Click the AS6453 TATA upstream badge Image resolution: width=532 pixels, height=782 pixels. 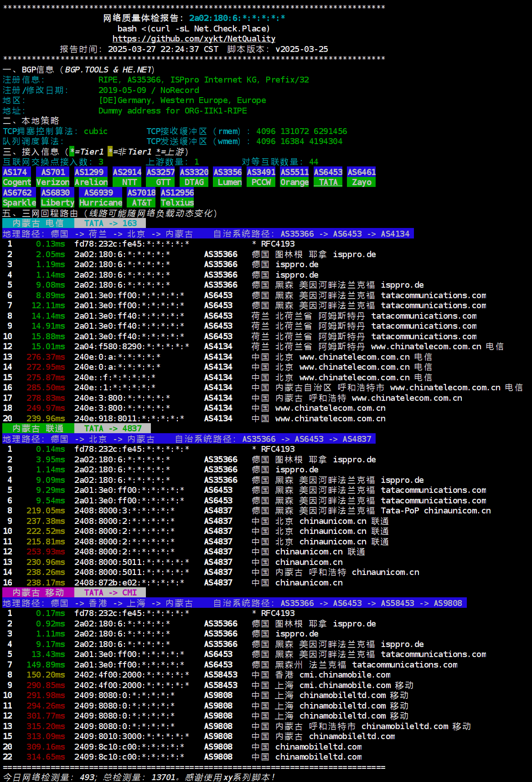tap(328, 177)
